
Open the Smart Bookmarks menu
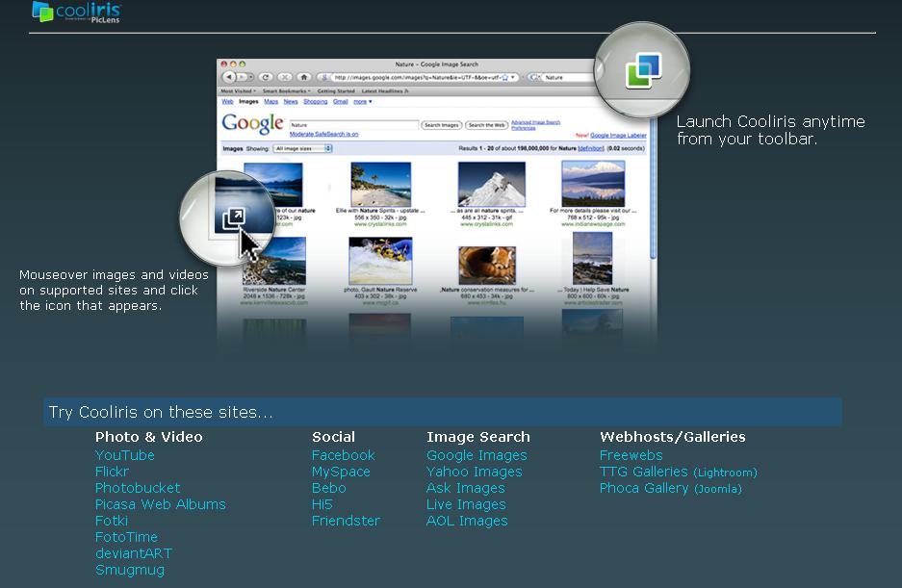[287, 90]
